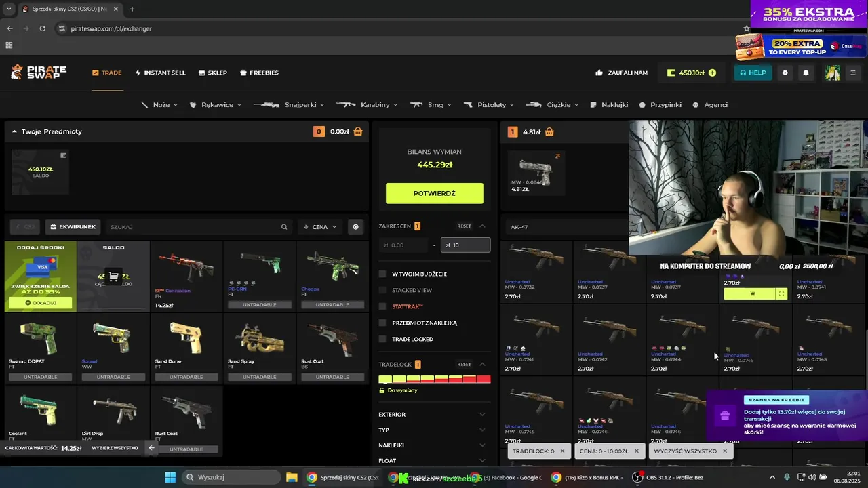The height and width of the screenshot is (488, 868).
Task: Open SKLEP tab
Action: [x=213, y=73]
